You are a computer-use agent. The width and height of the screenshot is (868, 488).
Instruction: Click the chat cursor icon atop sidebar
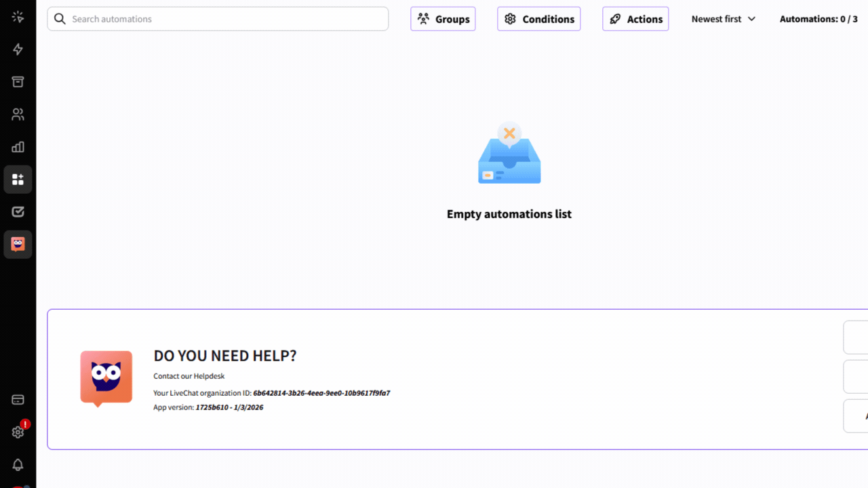(x=18, y=17)
